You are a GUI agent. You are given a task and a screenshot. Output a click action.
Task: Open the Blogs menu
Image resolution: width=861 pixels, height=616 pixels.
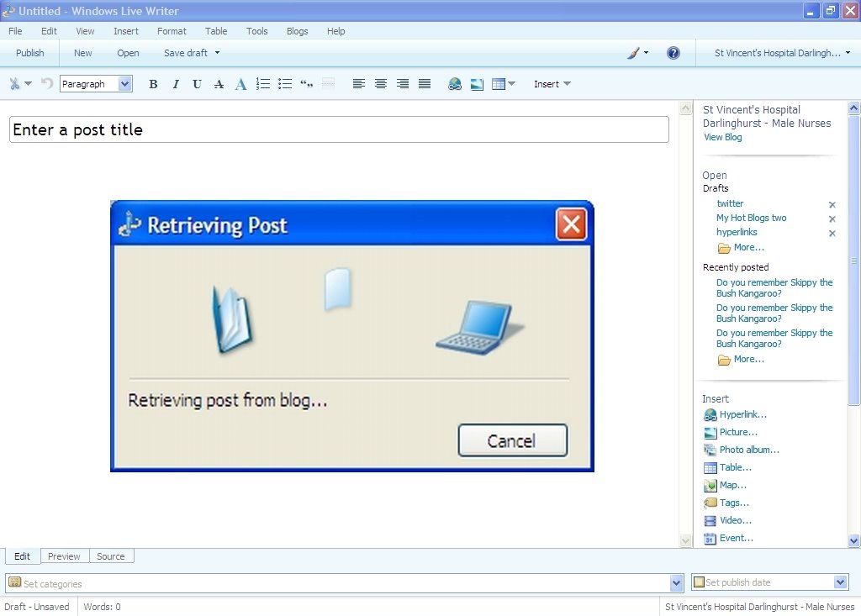(297, 31)
